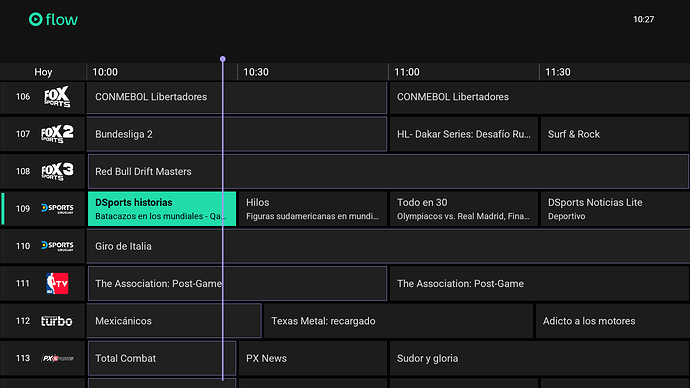
Task: Click the flow logo
Action: (x=53, y=19)
